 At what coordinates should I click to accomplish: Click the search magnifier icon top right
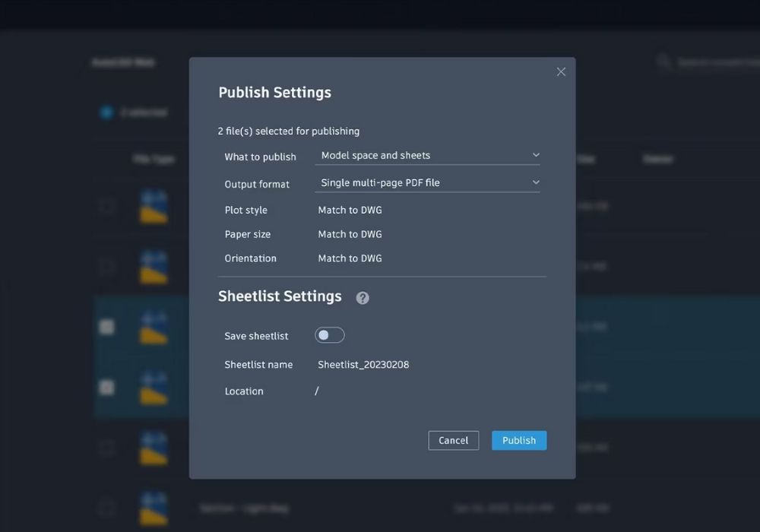662,61
